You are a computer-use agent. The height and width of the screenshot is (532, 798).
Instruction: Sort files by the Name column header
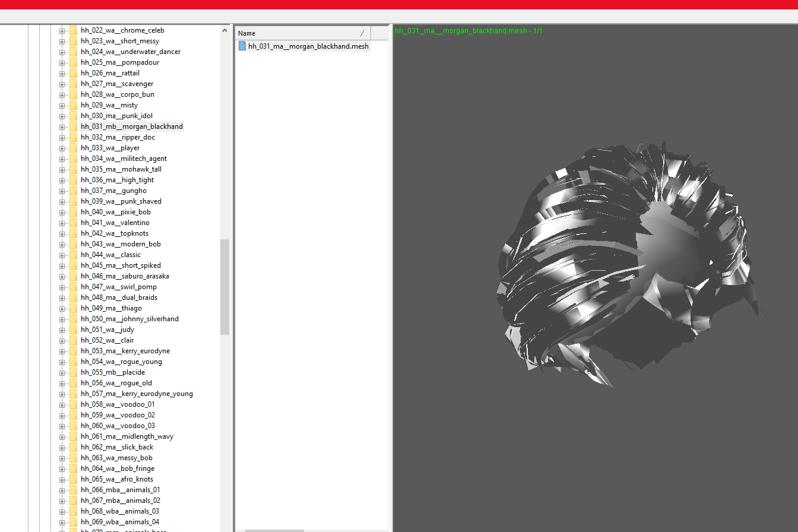point(297,33)
